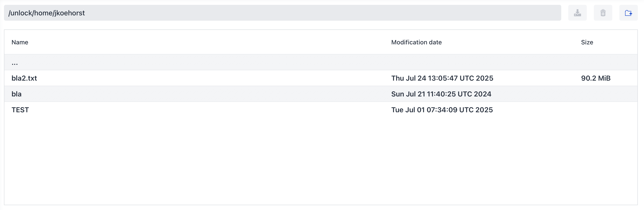The width and height of the screenshot is (644, 210).
Task: Go up via the '...' row
Action: 15,62
